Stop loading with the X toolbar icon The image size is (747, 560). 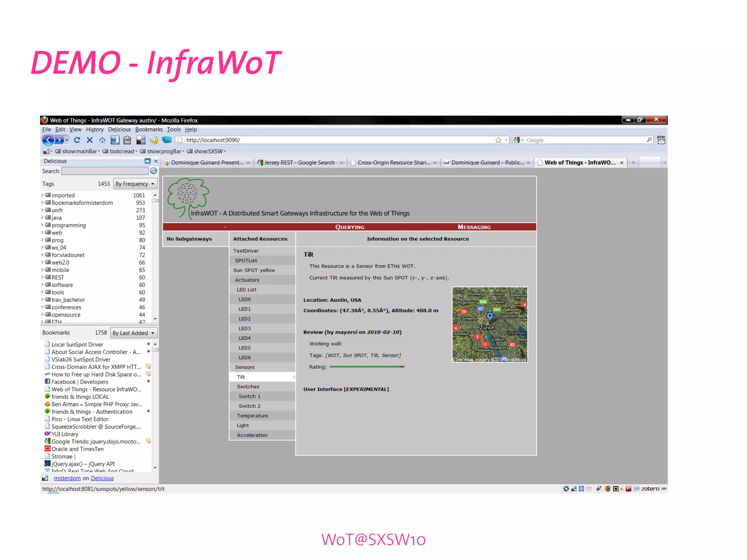coord(90,140)
